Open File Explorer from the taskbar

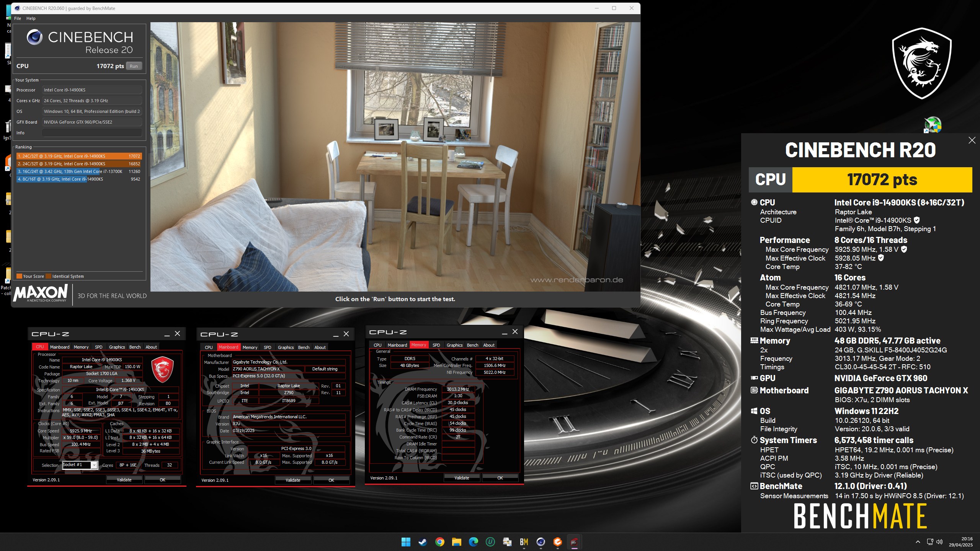[456, 542]
